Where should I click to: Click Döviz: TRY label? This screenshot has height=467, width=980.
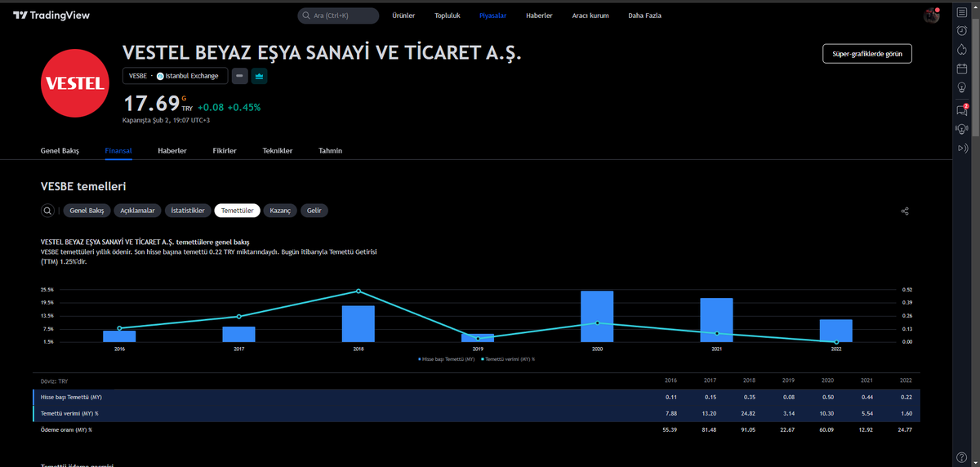coord(55,380)
